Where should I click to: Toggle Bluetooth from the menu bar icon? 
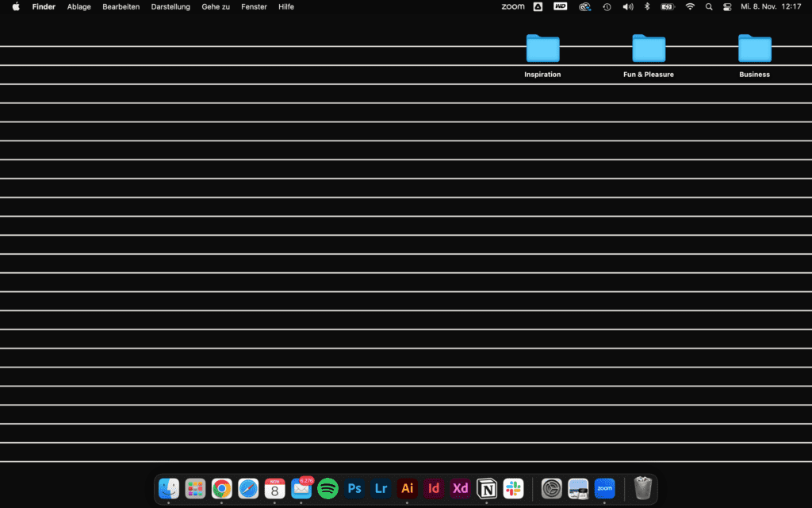pos(646,6)
